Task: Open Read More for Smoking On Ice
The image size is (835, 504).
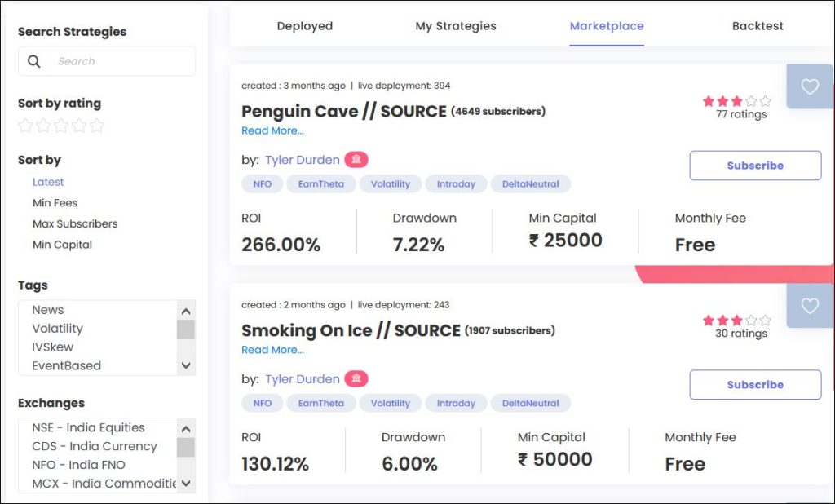Action: [272, 350]
